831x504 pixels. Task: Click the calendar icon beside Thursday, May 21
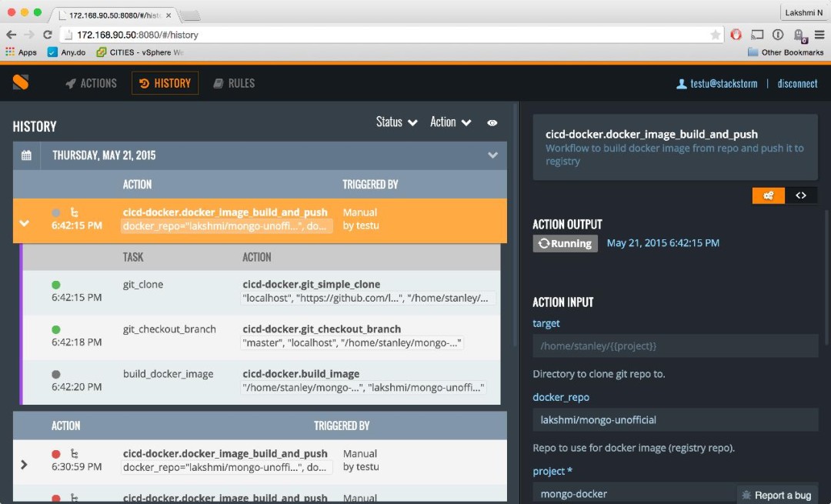(26, 155)
